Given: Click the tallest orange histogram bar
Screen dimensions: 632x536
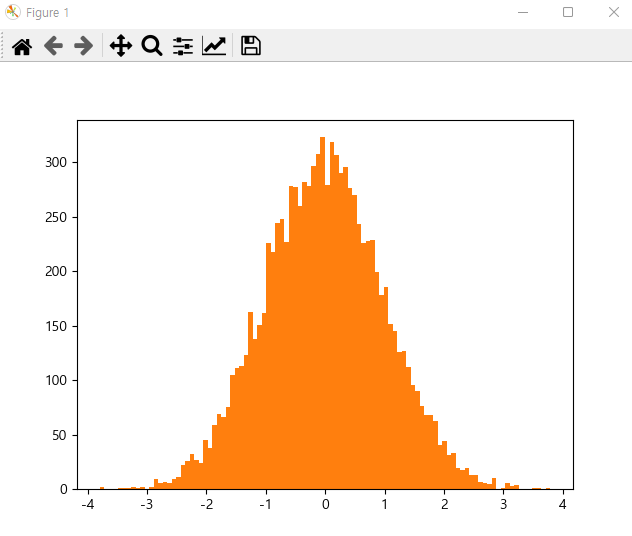Looking at the screenshot, I should coord(322,313).
